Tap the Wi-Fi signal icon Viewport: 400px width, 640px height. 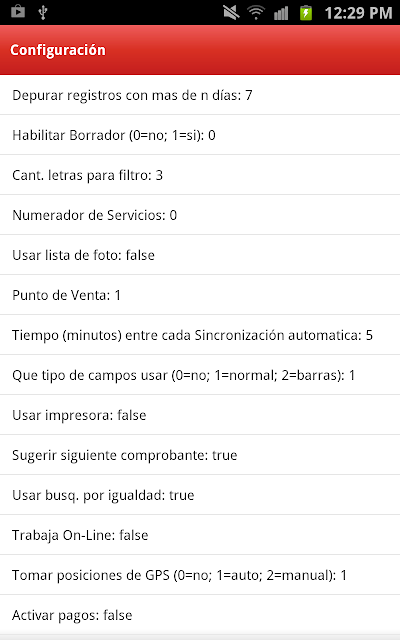click(256, 12)
